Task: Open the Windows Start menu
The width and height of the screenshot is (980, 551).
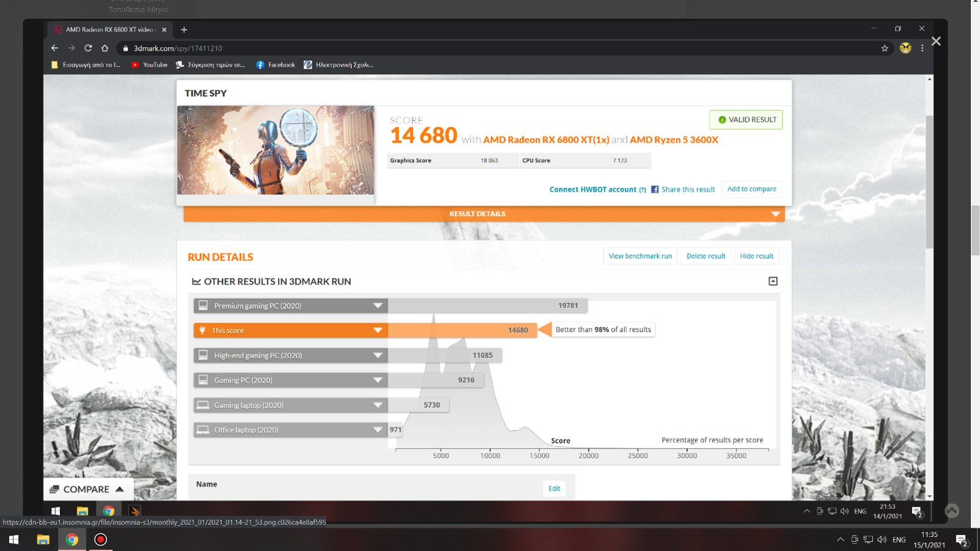Action: 13,539
